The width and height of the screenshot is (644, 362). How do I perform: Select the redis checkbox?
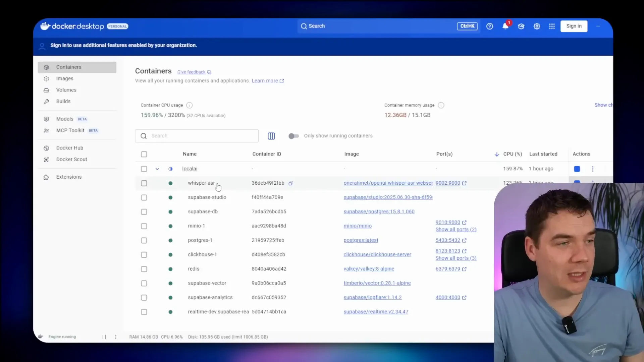tap(144, 269)
